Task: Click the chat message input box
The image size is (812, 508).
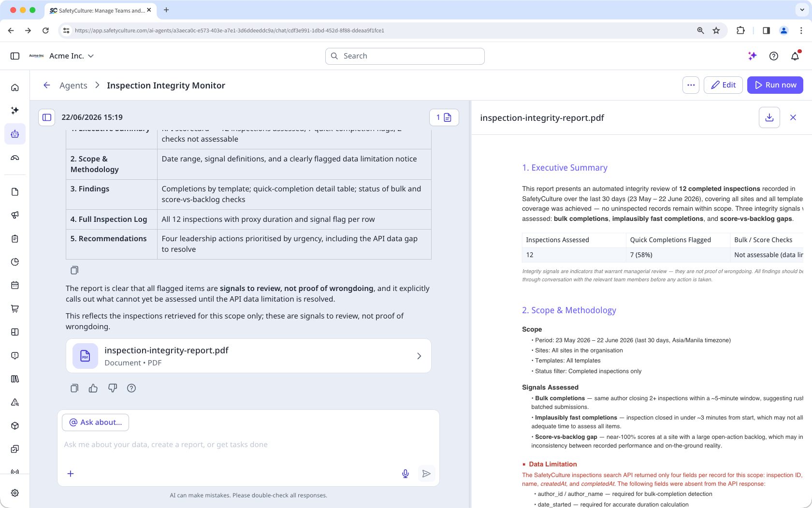Action: click(x=248, y=445)
